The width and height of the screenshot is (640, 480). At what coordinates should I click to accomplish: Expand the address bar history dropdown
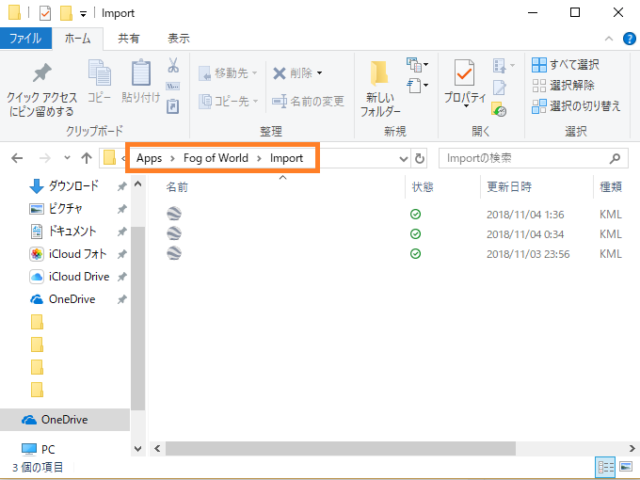coord(403,158)
